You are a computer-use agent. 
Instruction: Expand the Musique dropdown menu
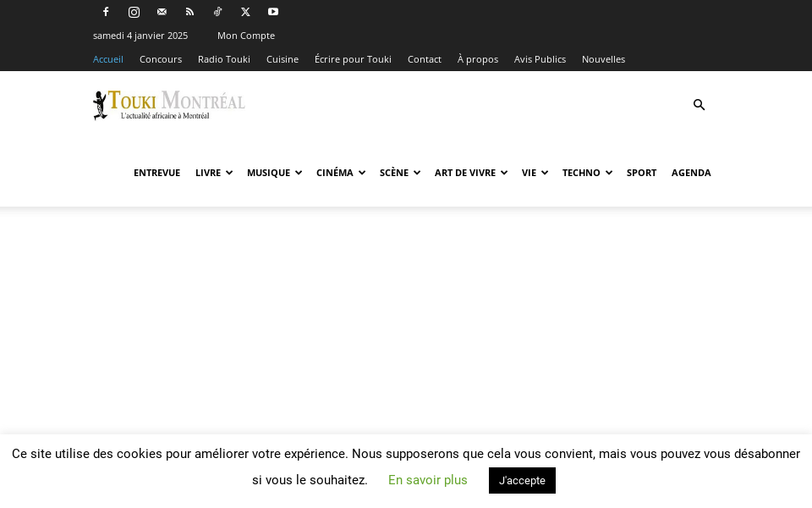pos(273,173)
